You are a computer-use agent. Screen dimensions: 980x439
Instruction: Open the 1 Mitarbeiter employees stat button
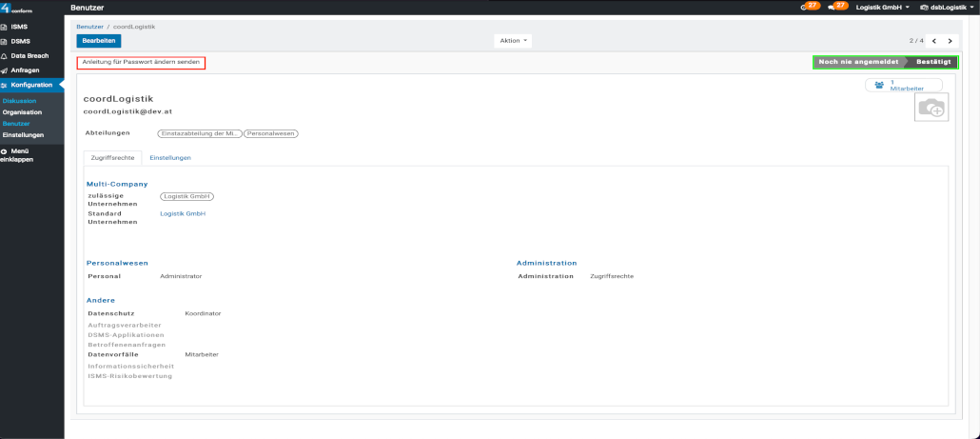[903, 86]
